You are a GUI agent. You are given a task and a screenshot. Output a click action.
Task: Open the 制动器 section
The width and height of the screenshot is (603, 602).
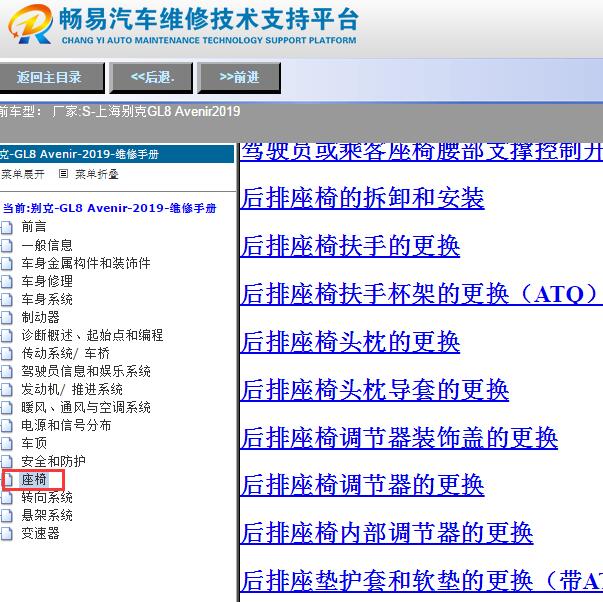(x=40, y=317)
